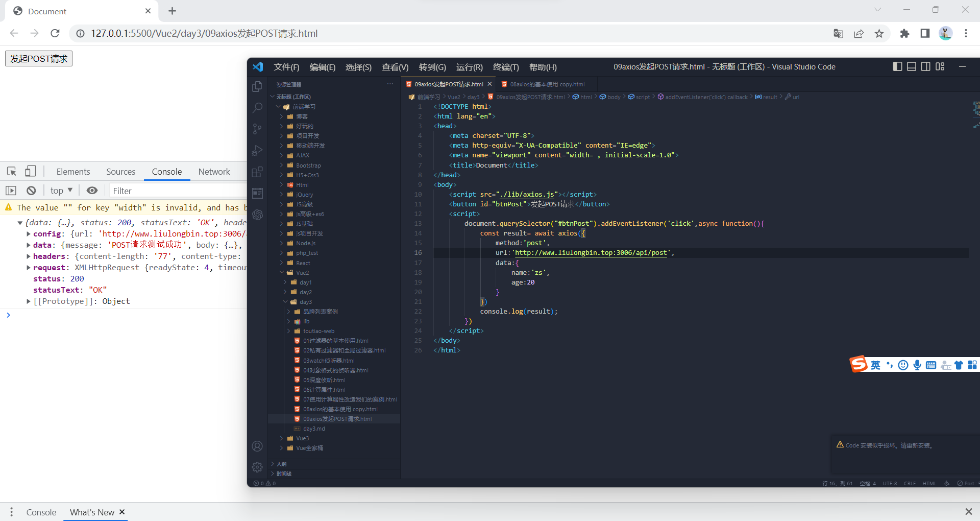
Task: Open the Explorer view in VS Code
Action: (x=257, y=86)
